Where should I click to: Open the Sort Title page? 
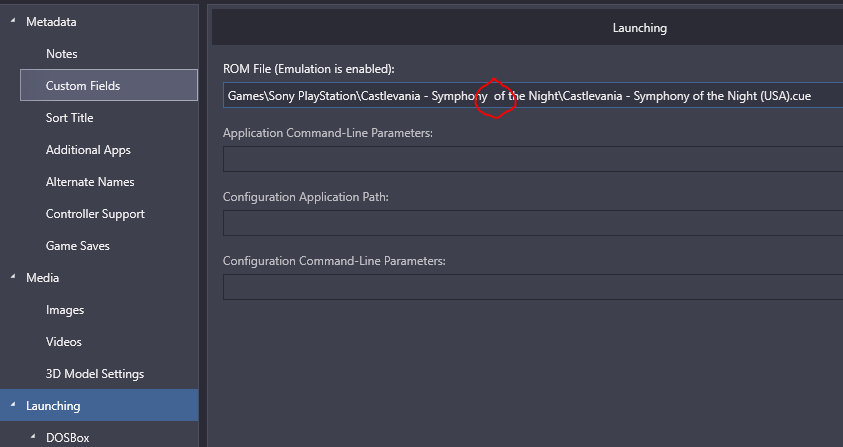pos(69,118)
